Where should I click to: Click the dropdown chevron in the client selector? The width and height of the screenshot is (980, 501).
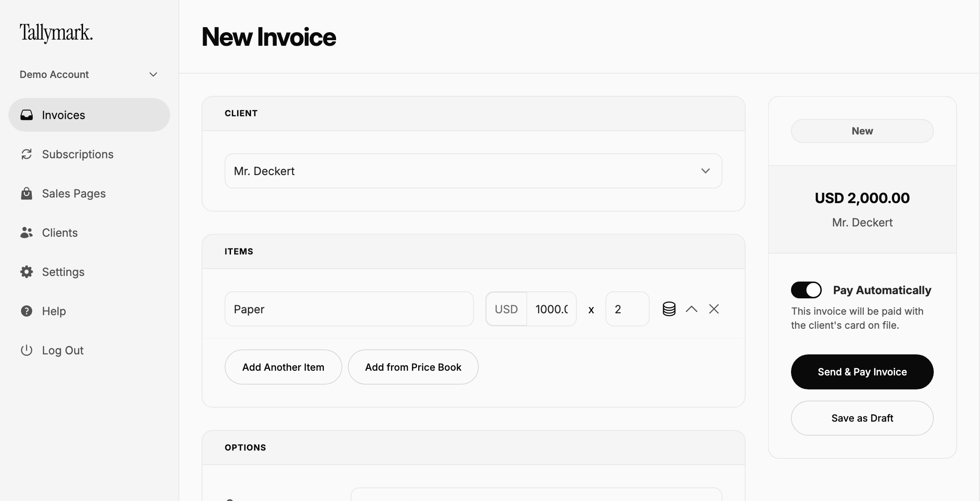tap(706, 171)
